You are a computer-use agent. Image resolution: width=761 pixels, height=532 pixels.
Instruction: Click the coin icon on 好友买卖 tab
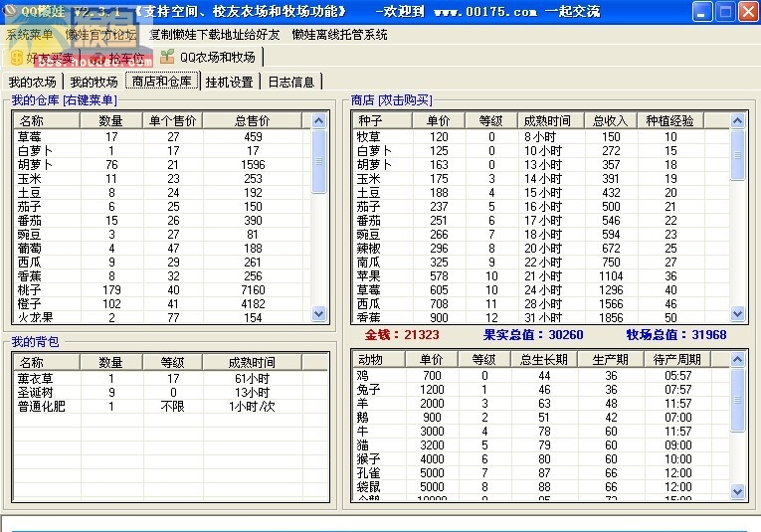pos(17,59)
